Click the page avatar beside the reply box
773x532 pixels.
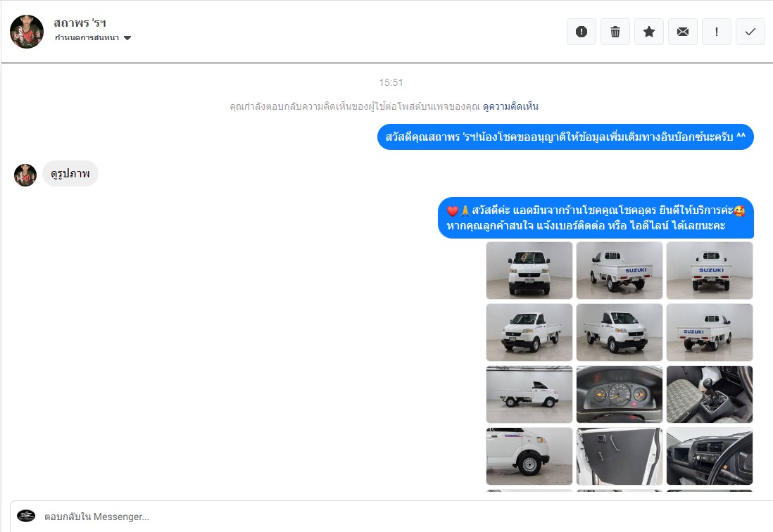pyautogui.click(x=26, y=516)
